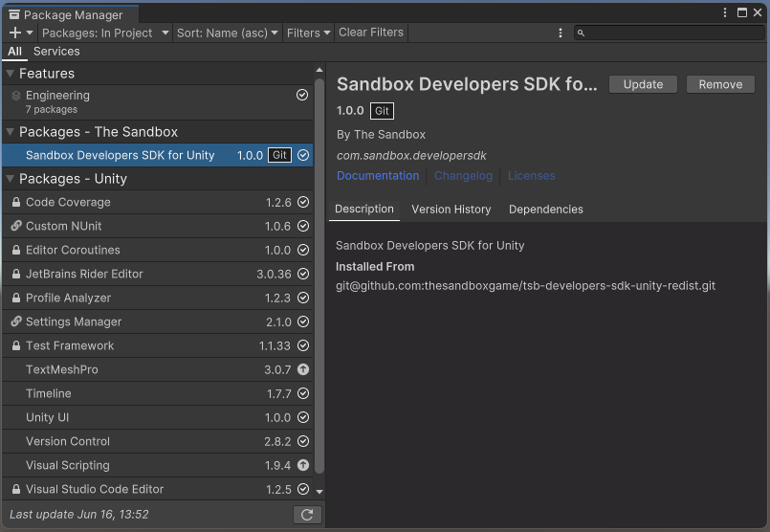Click Visual Scripting update available arrow icon
Screen dimensions: 770x532
pos(303,465)
